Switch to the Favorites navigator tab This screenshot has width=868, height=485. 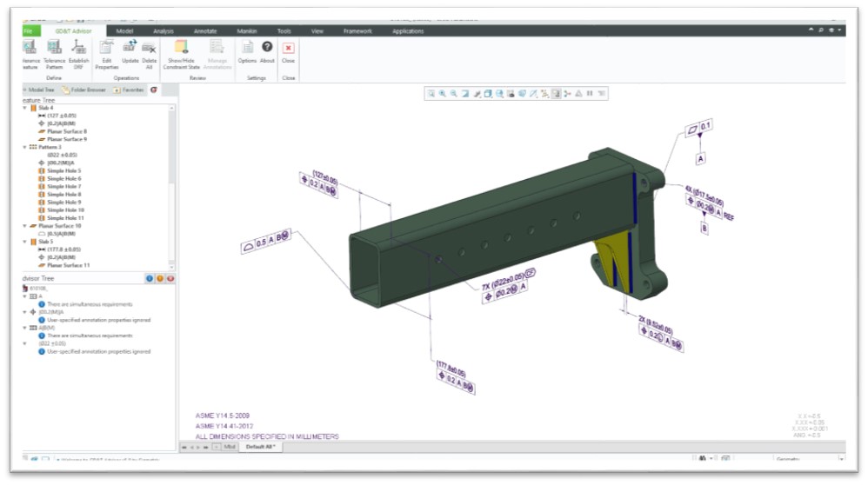coord(129,90)
